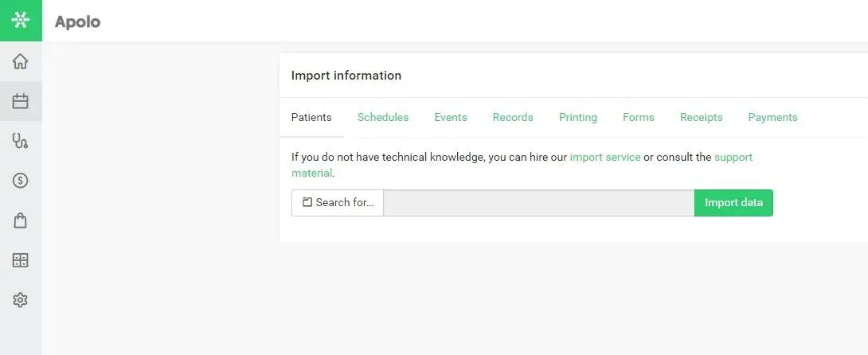Select the Payments tab
This screenshot has width=868, height=355.
pyautogui.click(x=772, y=117)
